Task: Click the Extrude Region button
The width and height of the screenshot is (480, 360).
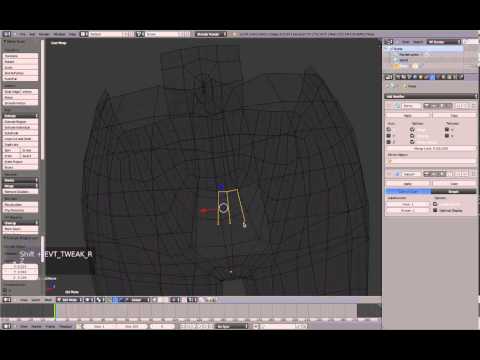Action: tap(20, 122)
